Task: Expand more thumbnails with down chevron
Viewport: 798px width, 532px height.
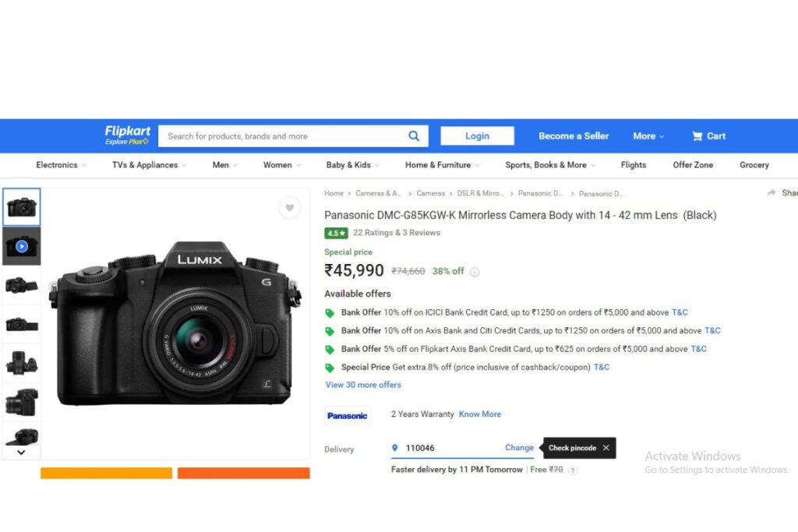Action: (x=21, y=452)
